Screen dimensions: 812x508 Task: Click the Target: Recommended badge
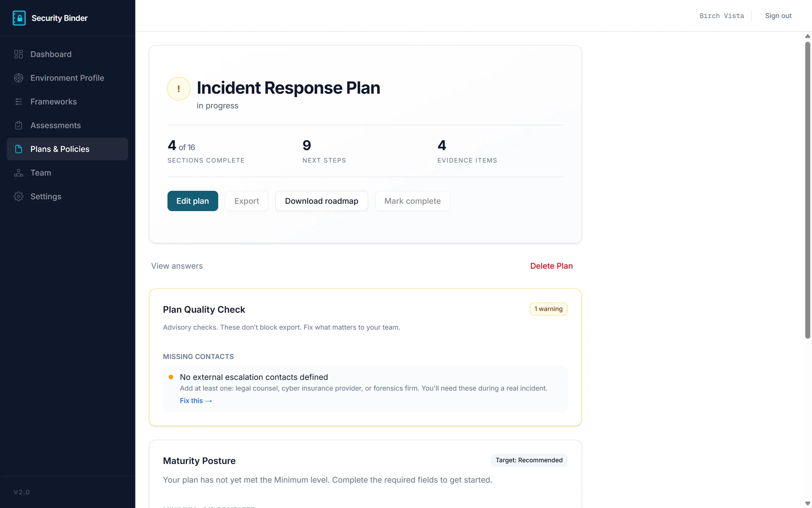click(529, 460)
